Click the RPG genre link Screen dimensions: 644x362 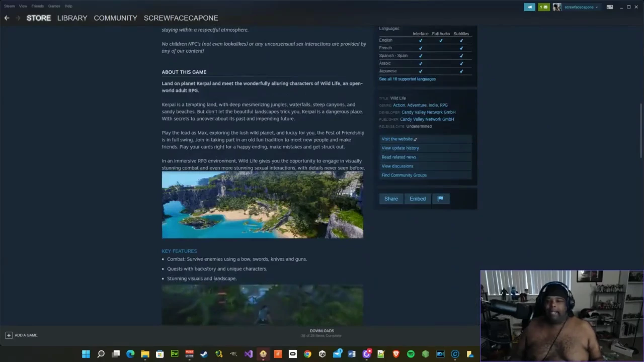(444, 105)
